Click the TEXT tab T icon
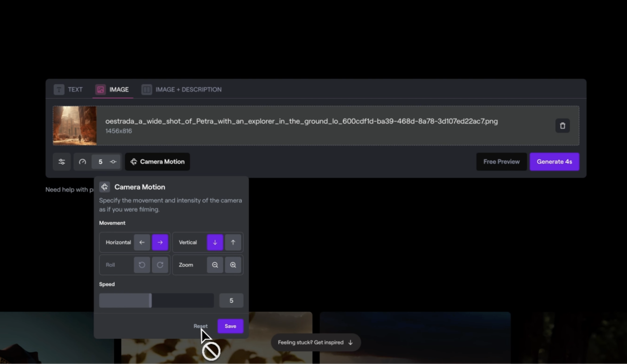The image size is (627, 364). (59, 89)
